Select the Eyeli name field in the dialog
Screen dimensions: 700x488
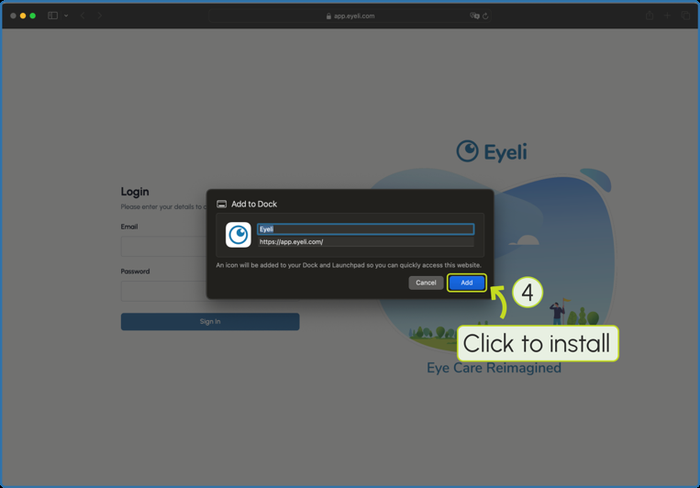pos(366,229)
